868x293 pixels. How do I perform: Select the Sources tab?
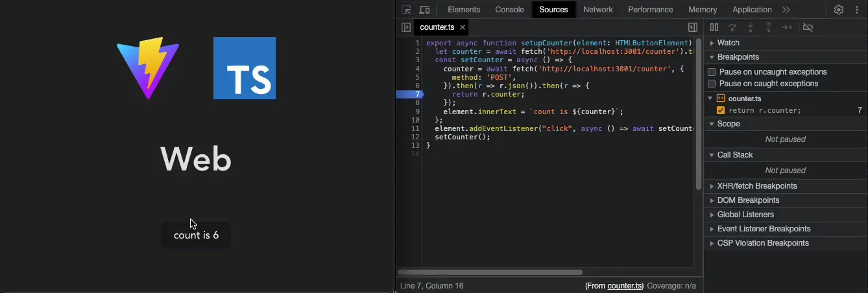[553, 10]
